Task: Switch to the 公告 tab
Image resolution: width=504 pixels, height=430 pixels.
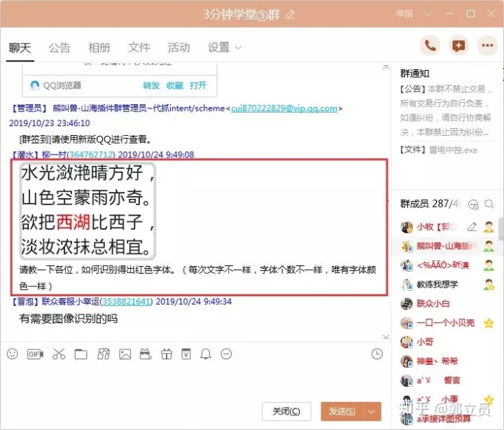Action: 59,48
